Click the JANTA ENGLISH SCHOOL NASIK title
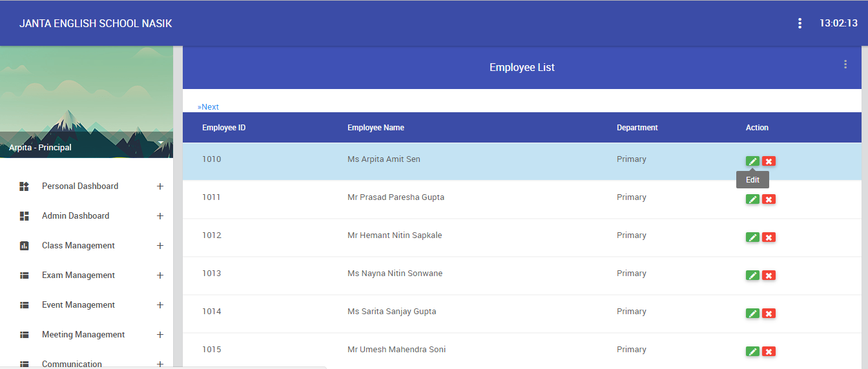This screenshot has height=369, width=868. pyautogui.click(x=96, y=24)
